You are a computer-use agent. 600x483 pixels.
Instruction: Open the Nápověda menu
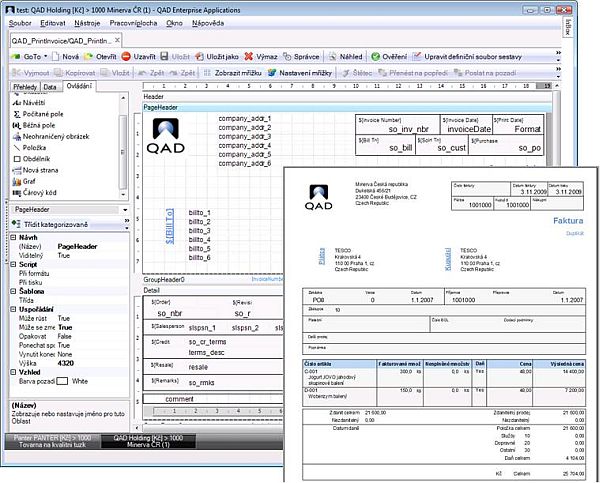click(208, 23)
